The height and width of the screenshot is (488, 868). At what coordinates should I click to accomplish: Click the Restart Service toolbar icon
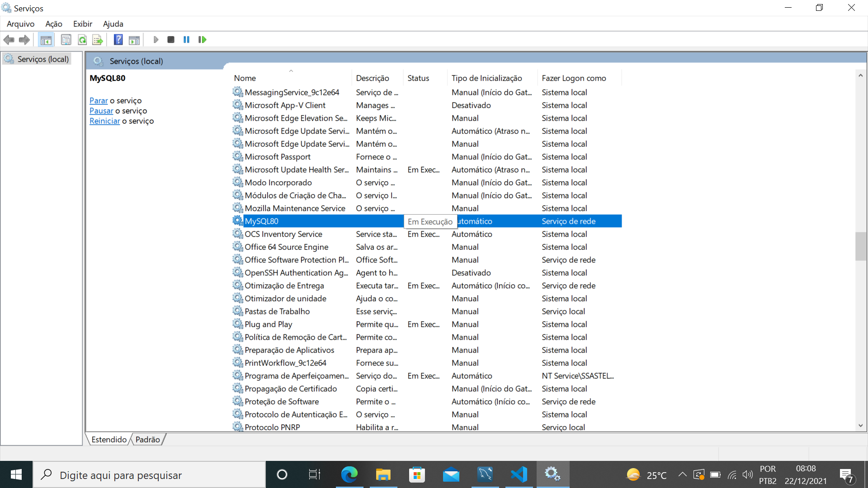(x=202, y=40)
